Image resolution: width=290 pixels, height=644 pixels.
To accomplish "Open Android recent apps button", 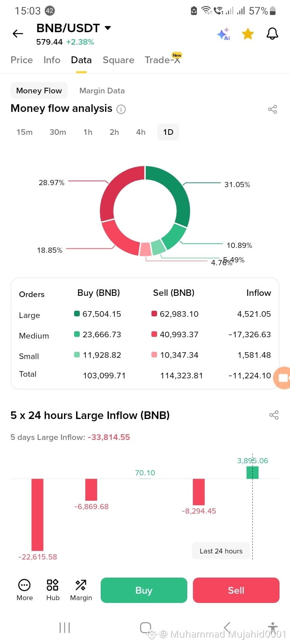I will pos(64,627).
